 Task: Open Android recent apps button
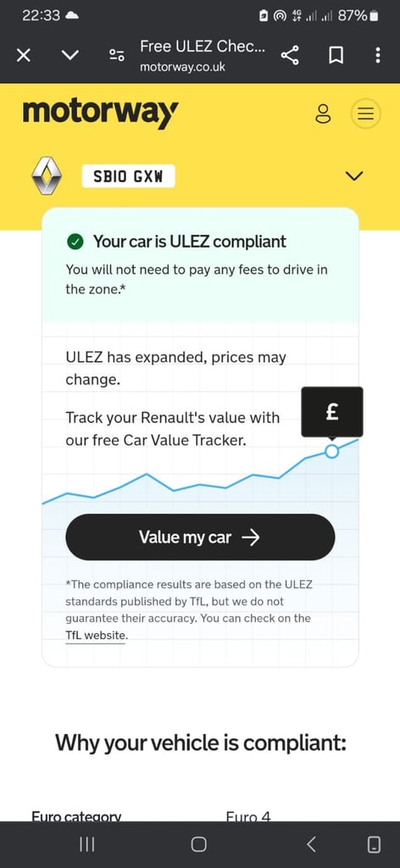click(x=86, y=844)
